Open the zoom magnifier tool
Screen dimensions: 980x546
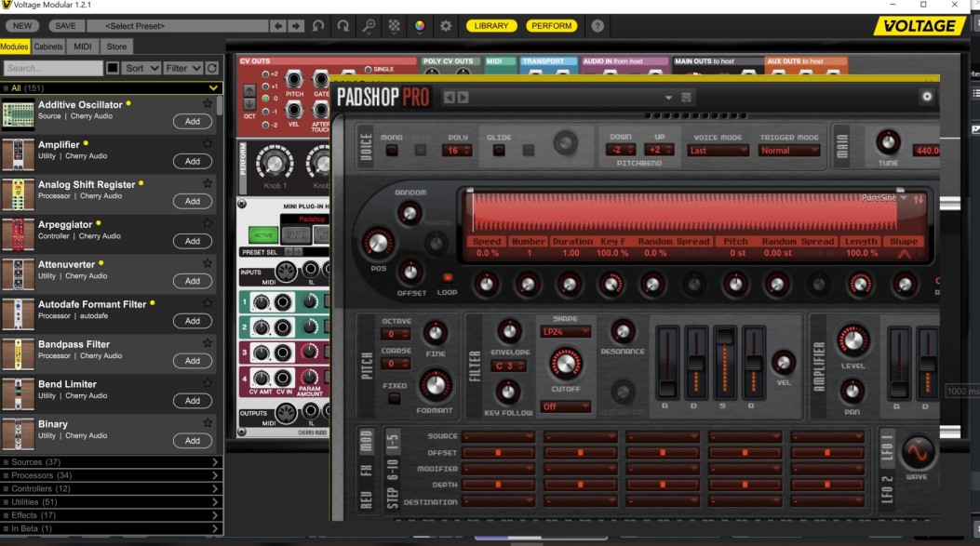369,26
